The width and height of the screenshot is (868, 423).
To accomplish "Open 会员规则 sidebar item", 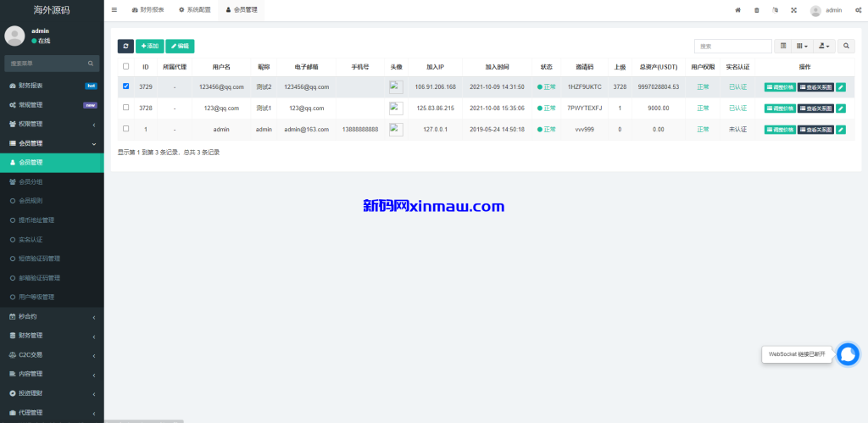I will (52, 201).
